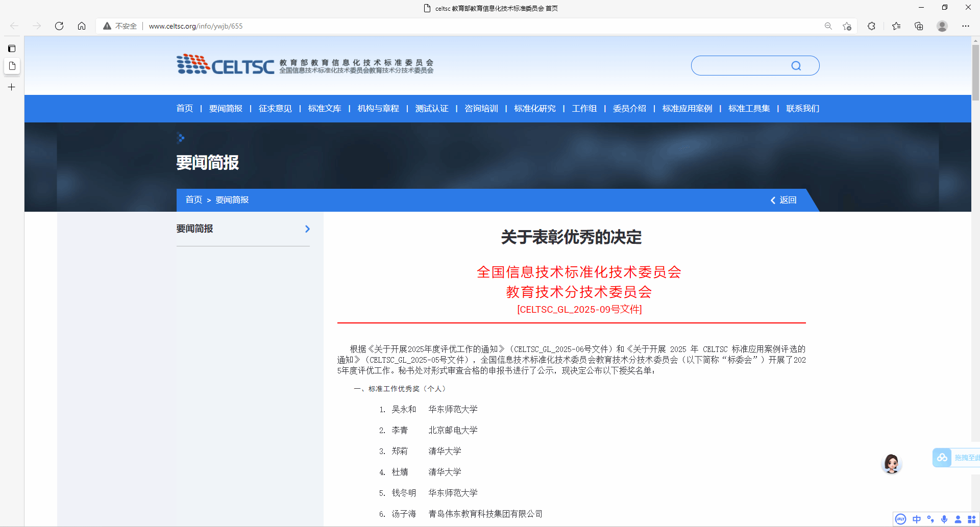This screenshot has height=527, width=980.
Task: Add this page to favorites star icon
Action: pyautogui.click(x=847, y=26)
